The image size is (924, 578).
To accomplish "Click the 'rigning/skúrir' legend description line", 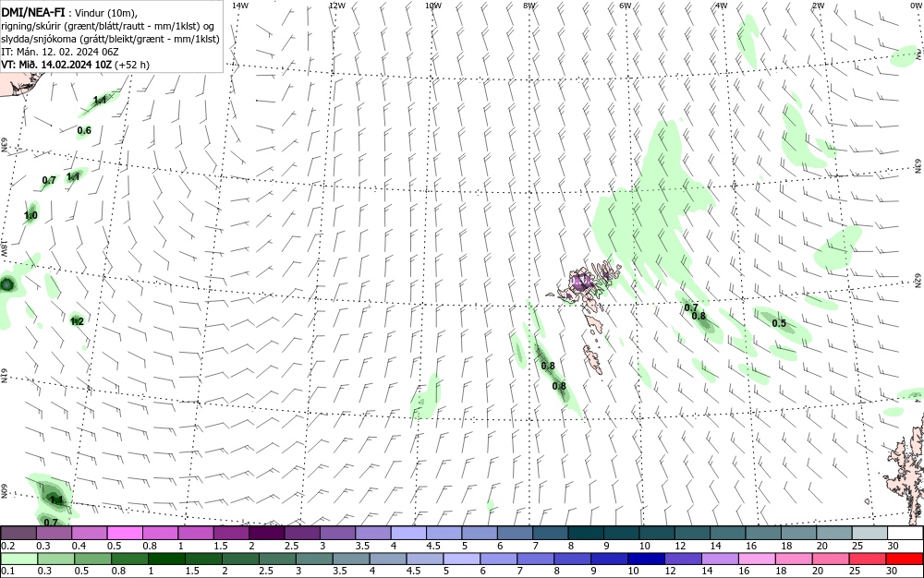I will click(108, 26).
